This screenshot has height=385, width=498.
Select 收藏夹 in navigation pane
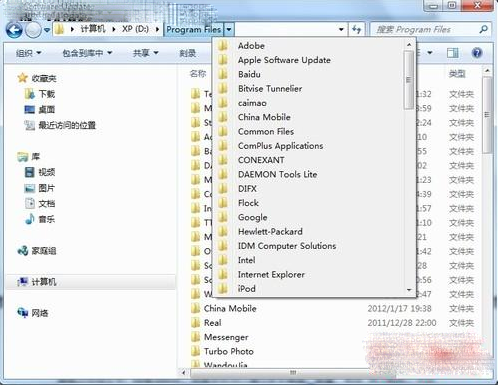[37, 78]
